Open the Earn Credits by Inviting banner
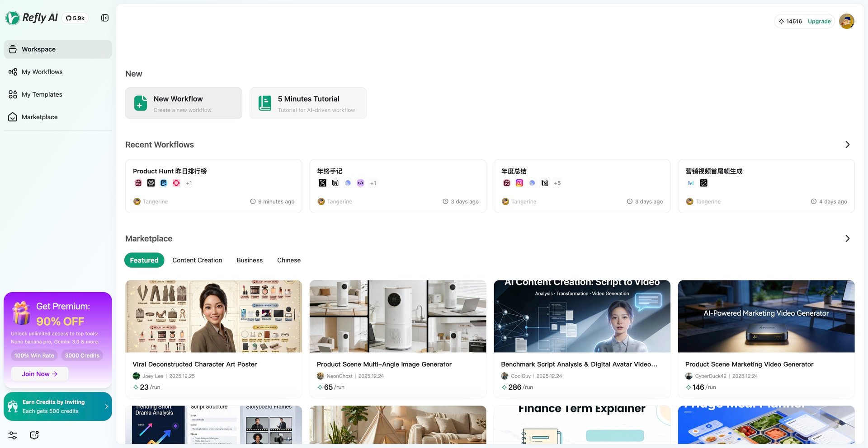 click(58, 406)
